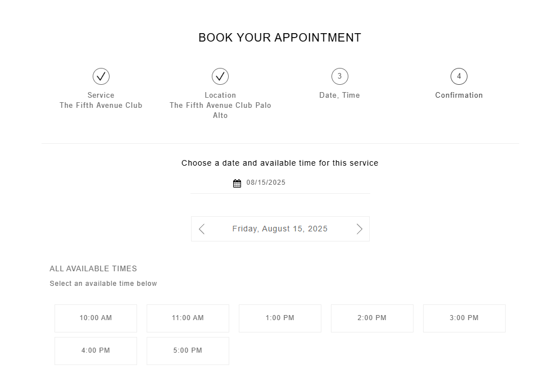Select step 4 Confirmation circle

tap(459, 76)
